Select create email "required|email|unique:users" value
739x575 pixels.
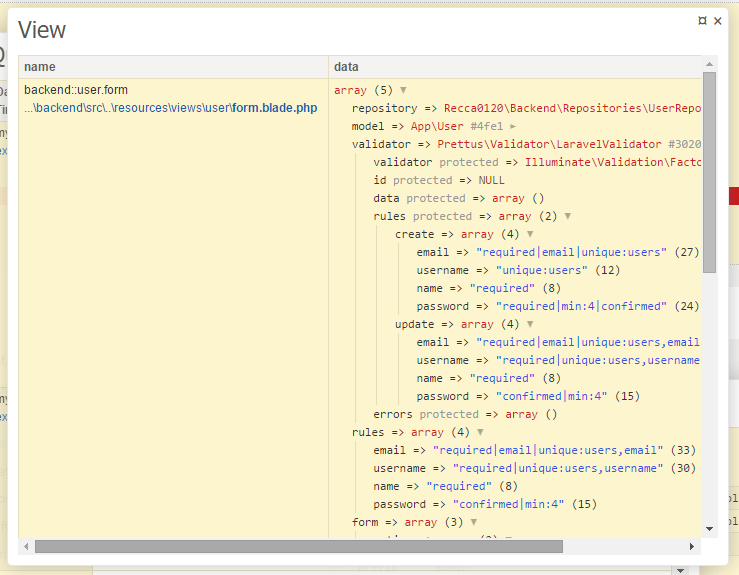tap(571, 252)
